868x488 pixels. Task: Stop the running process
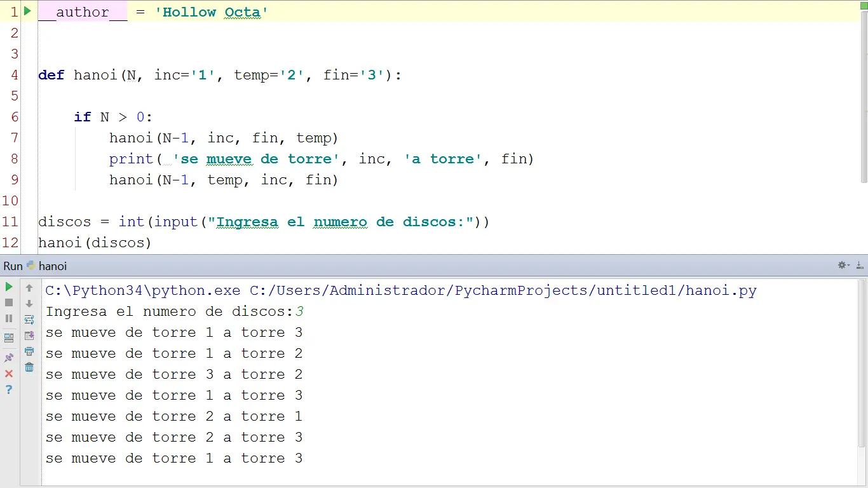tap(9, 303)
